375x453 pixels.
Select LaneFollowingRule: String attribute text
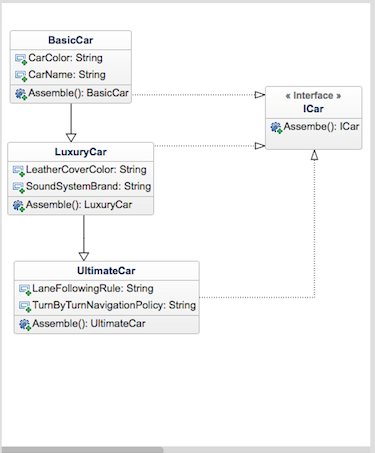pyautogui.click(x=93, y=288)
